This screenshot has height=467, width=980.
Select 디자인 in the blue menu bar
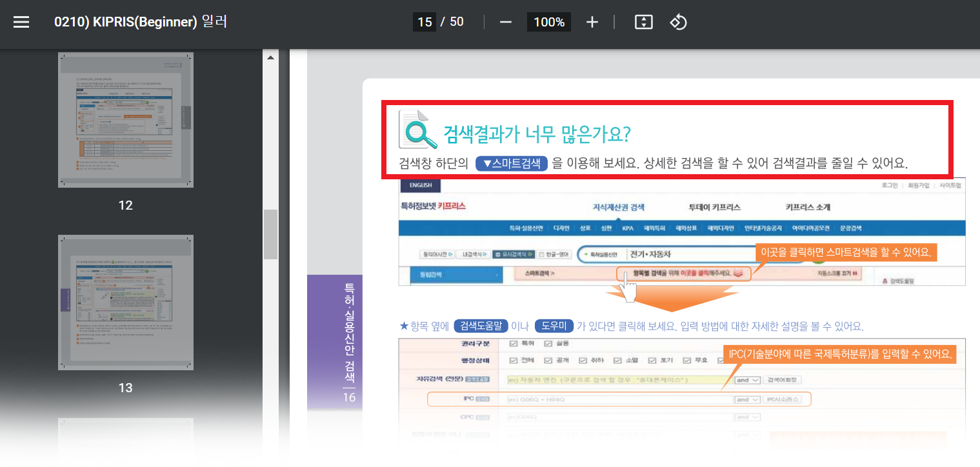tap(561, 228)
